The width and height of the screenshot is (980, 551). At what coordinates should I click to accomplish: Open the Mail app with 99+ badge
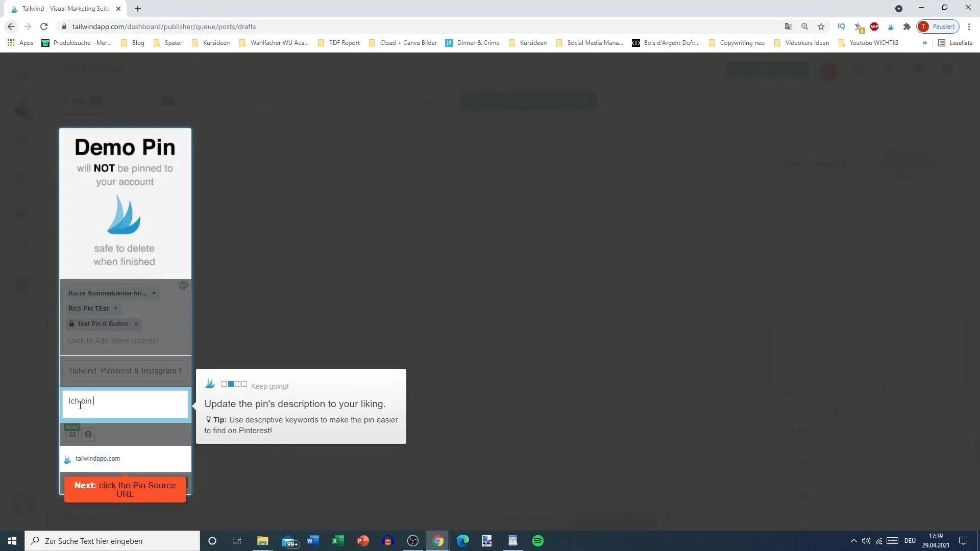tap(289, 541)
